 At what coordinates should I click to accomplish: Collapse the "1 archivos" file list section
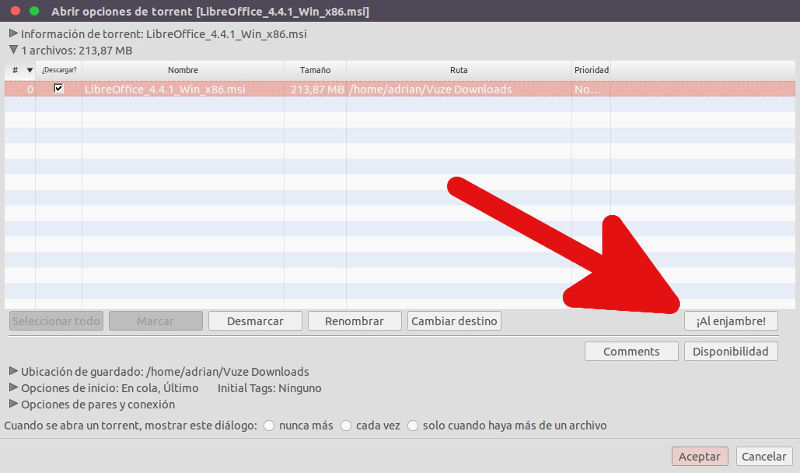tap(12, 48)
